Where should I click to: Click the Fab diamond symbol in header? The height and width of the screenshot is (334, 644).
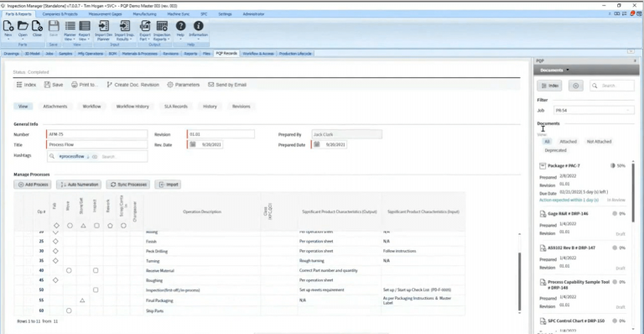pos(56,226)
